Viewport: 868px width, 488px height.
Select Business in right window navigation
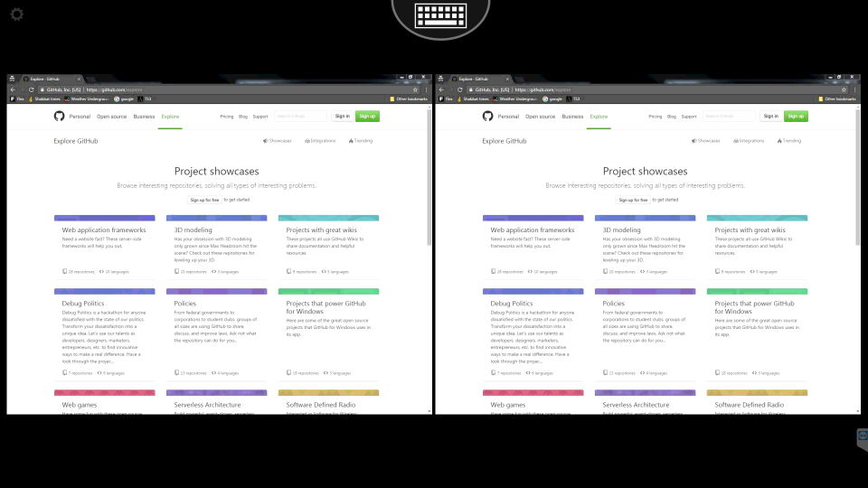[572, 117]
